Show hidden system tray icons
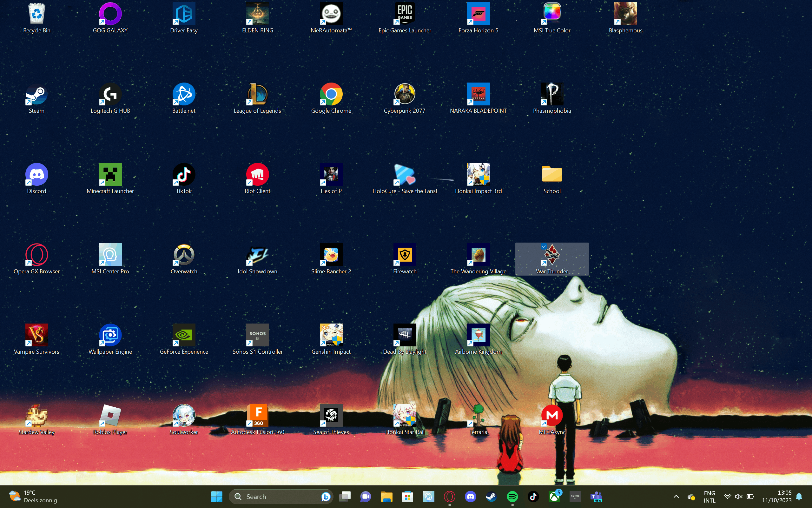Viewport: 812px width, 508px height. [676, 497]
